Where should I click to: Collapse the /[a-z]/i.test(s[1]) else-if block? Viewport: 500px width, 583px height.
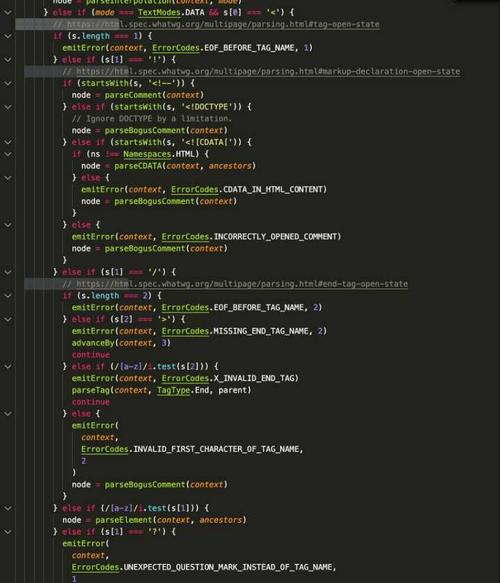[x=8, y=508]
